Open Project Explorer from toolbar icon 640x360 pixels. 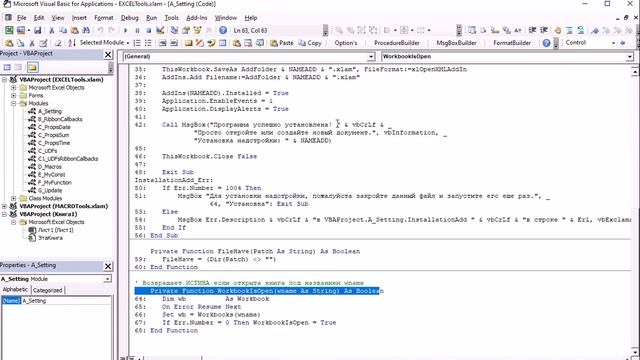pos(174,30)
